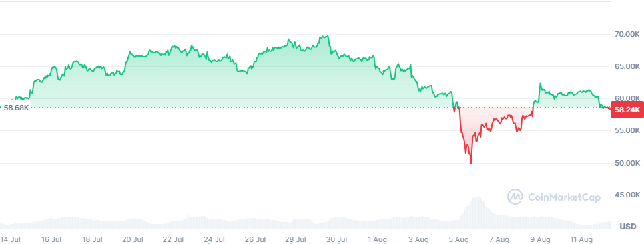Viewport: 644px width, 244px height.
Task: Click the 55.00K price axis label
Action: [x=627, y=130]
